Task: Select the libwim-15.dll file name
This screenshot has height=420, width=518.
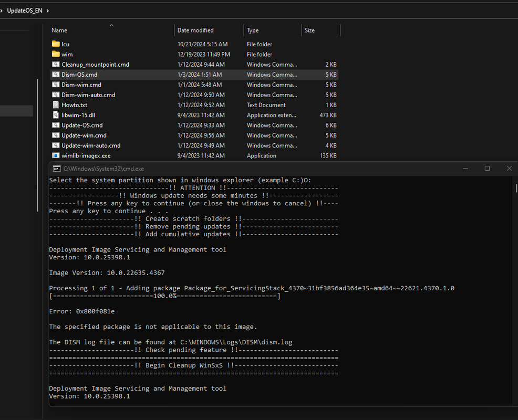Action: click(x=78, y=115)
